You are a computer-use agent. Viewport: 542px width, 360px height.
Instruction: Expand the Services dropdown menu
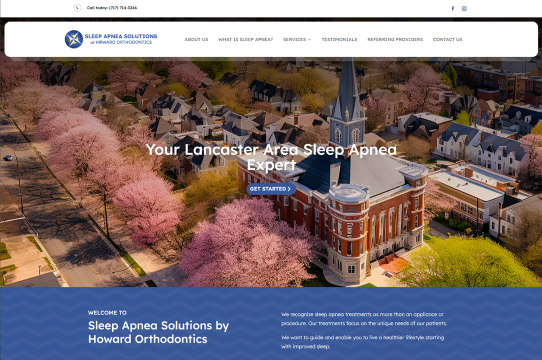tap(297, 39)
